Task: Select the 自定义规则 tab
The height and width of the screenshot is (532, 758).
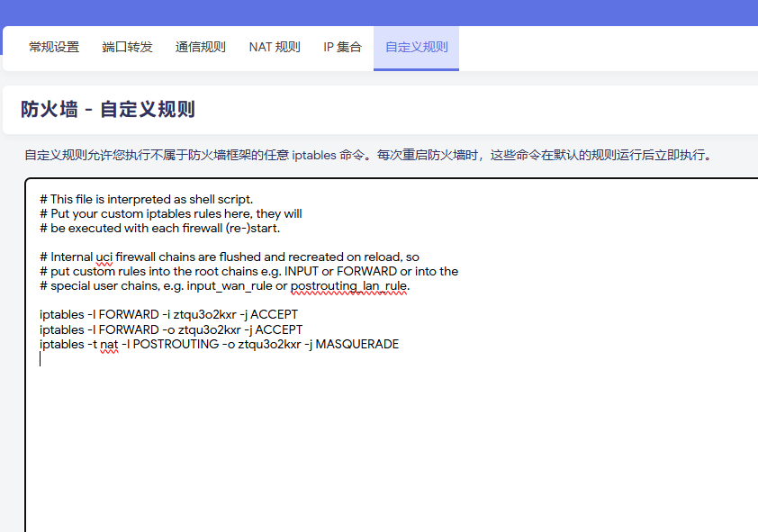Action: pyautogui.click(x=416, y=47)
